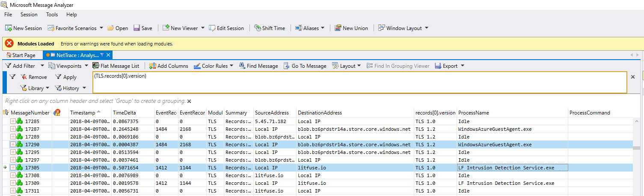Click the filter funnel icon beside Remove

tap(12, 77)
